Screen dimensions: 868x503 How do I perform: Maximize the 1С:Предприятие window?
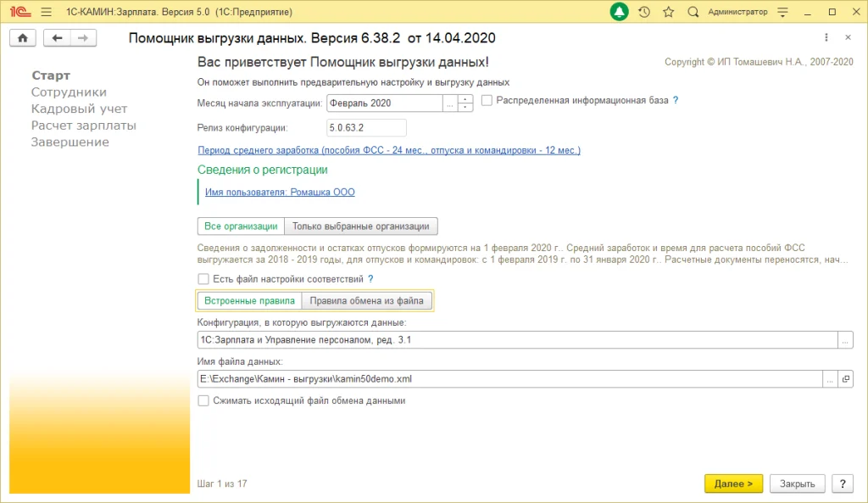(x=832, y=12)
